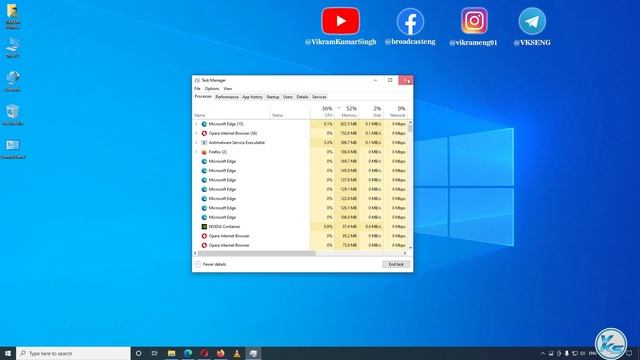Screen dimensions: 640x360
Task: Switch to the Performance tab
Action: coord(227,97)
